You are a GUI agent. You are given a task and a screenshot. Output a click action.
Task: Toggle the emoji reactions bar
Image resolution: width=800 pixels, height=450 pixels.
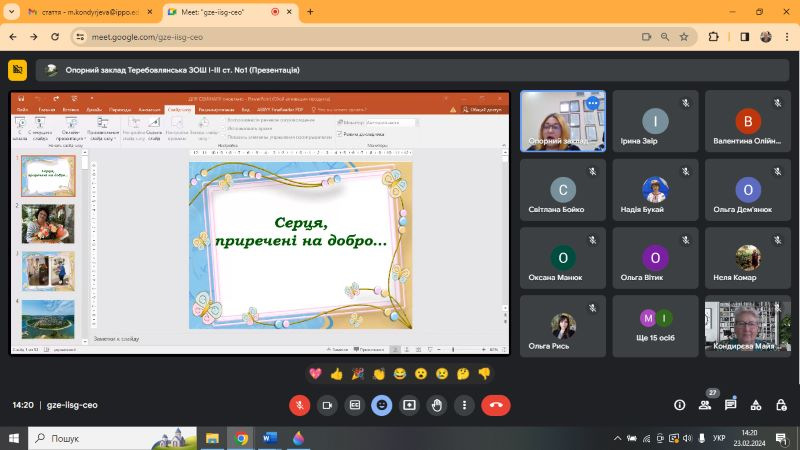click(382, 405)
